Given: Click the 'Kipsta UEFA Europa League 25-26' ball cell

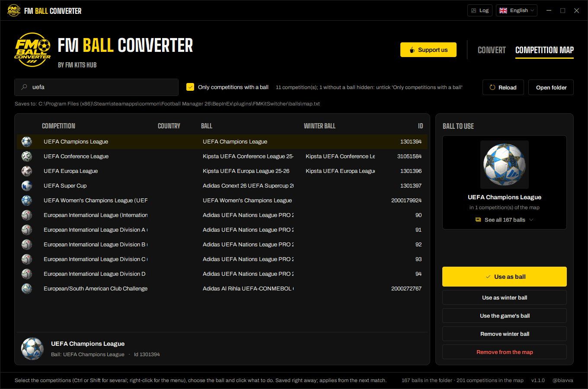Looking at the screenshot, I should [246, 171].
